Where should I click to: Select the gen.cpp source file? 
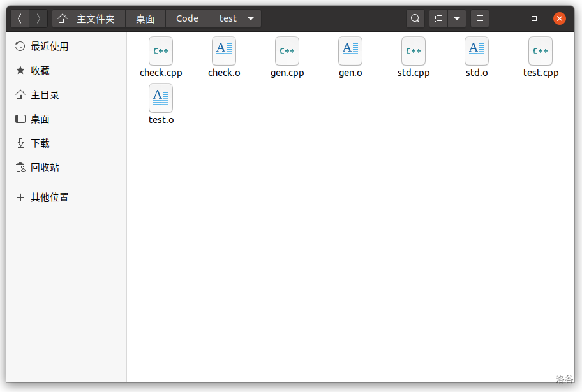coord(287,51)
